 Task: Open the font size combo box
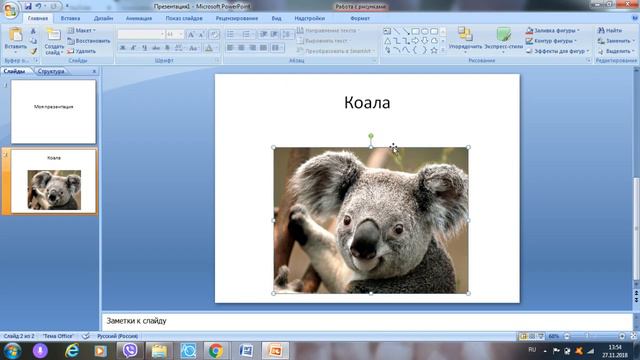(x=175, y=35)
